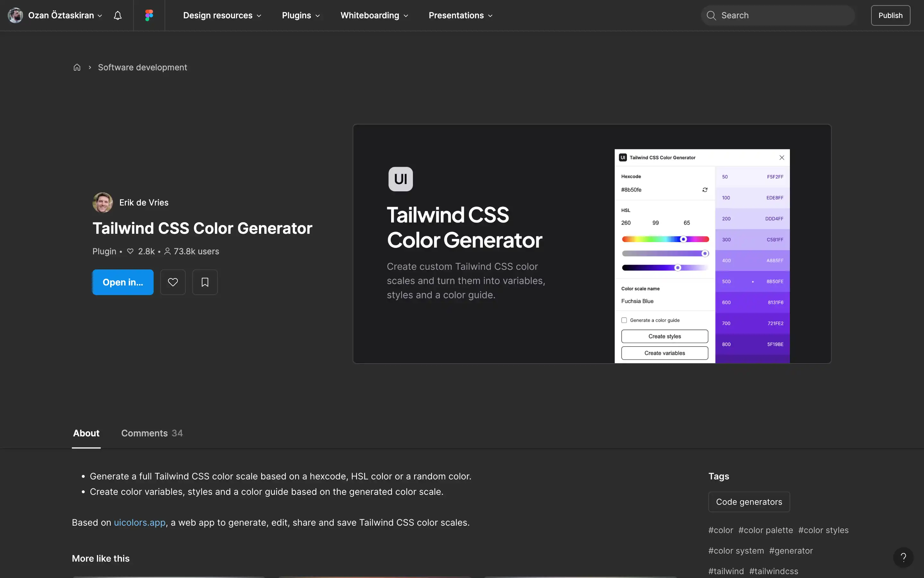Select the 100 swatch EDE8FF
This screenshot has height=578, width=924.
[x=752, y=197]
